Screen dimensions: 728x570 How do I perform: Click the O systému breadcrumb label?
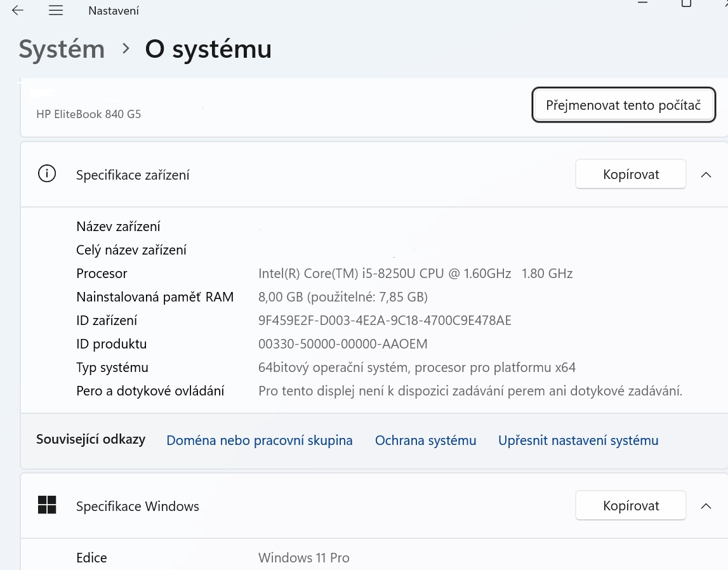click(208, 49)
